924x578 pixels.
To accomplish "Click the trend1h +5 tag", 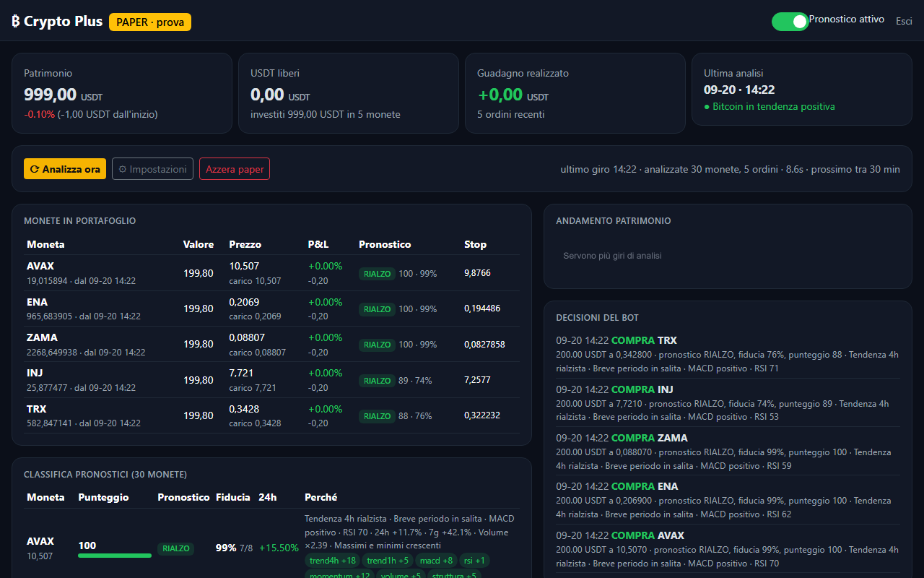I will (388, 561).
